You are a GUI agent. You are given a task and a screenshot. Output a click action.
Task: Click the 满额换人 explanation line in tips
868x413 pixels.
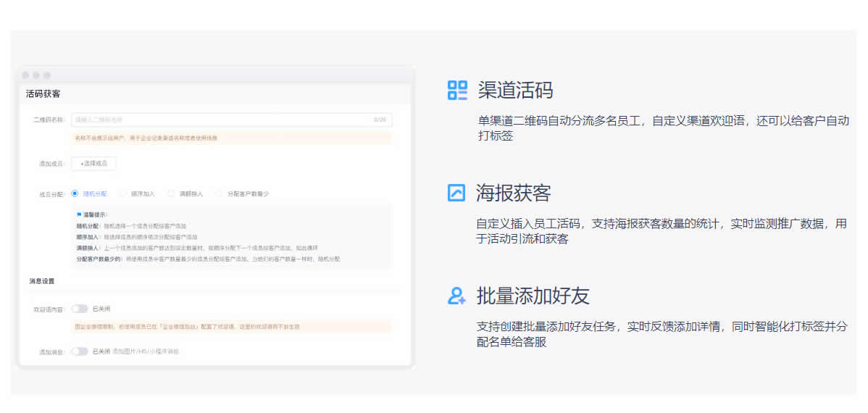[x=197, y=248]
